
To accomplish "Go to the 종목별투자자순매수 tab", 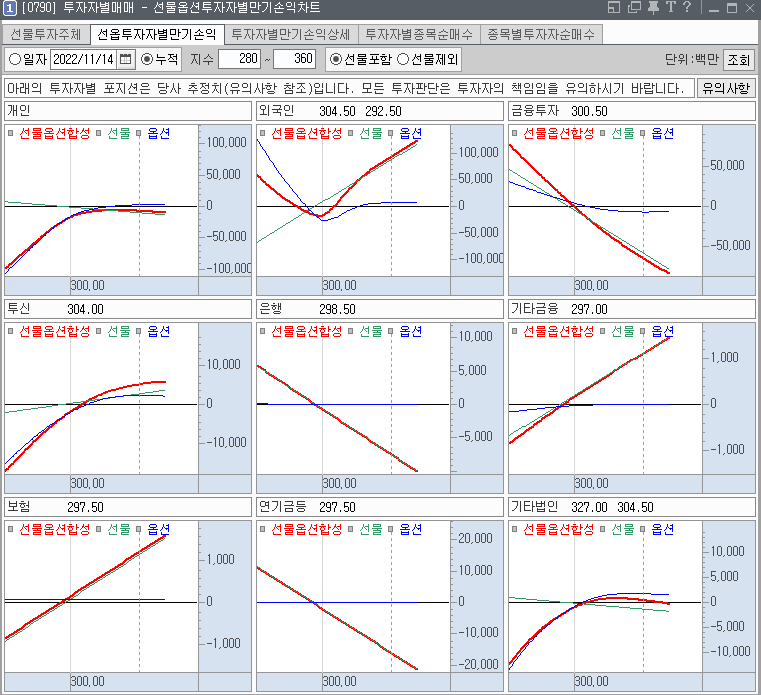I will pos(541,34).
